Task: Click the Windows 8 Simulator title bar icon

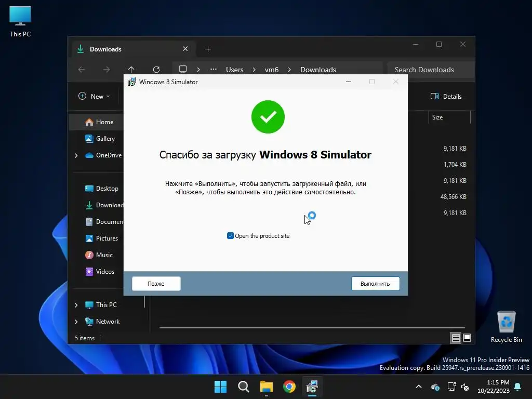Action: tap(131, 82)
